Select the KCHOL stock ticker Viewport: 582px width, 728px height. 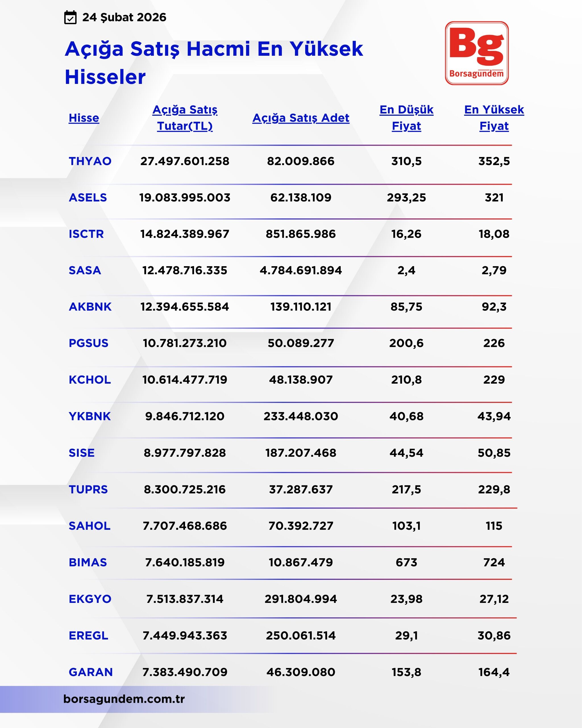[90, 380]
